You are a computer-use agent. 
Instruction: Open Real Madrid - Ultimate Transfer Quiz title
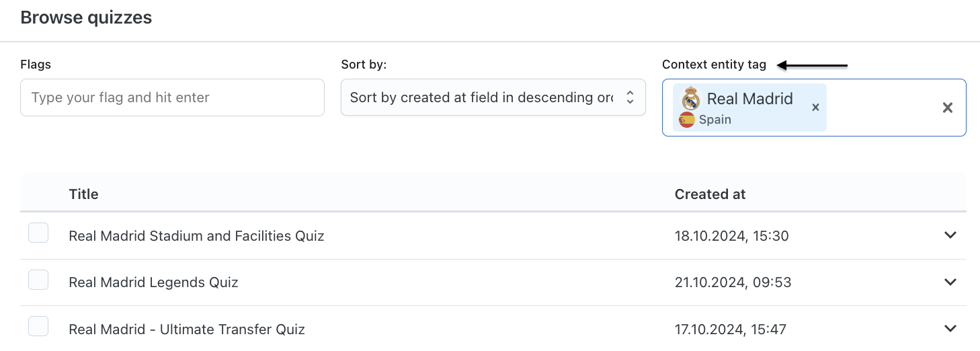click(x=187, y=329)
